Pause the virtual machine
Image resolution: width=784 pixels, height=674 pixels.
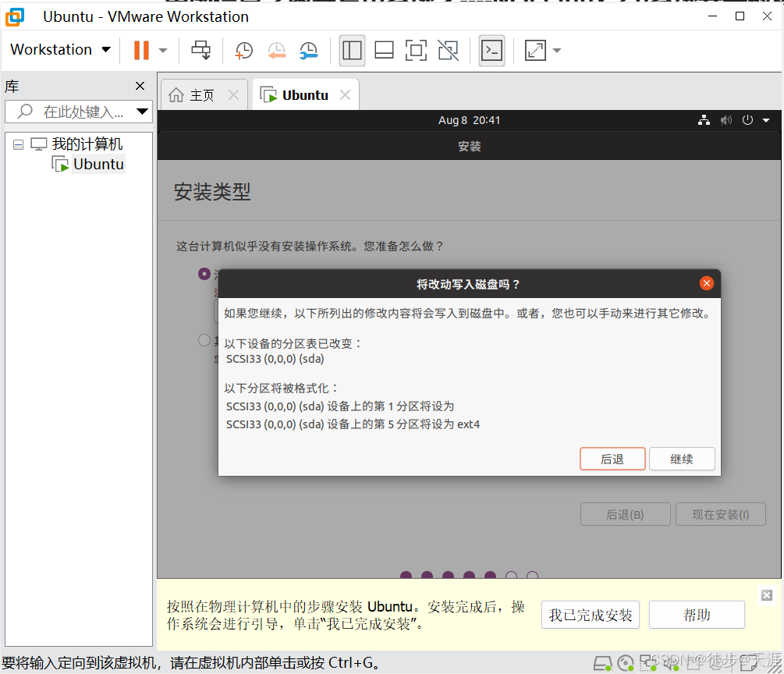(x=141, y=50)
